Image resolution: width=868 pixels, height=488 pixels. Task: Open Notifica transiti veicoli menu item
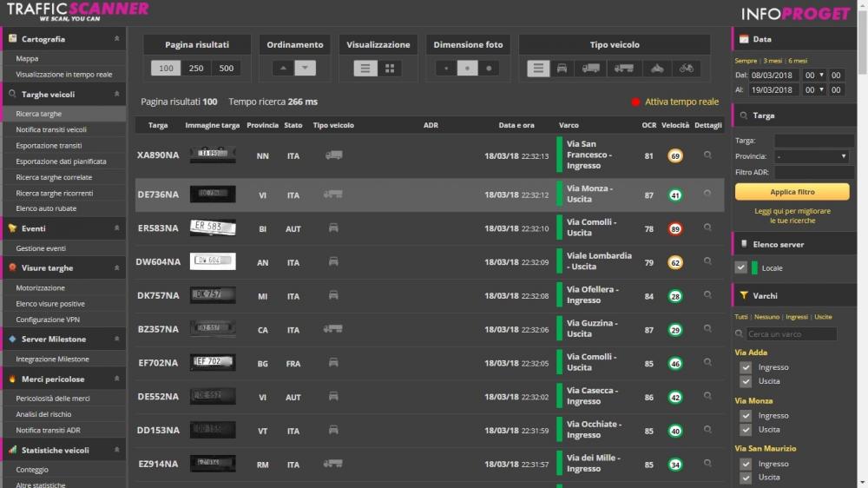[51, 129]
